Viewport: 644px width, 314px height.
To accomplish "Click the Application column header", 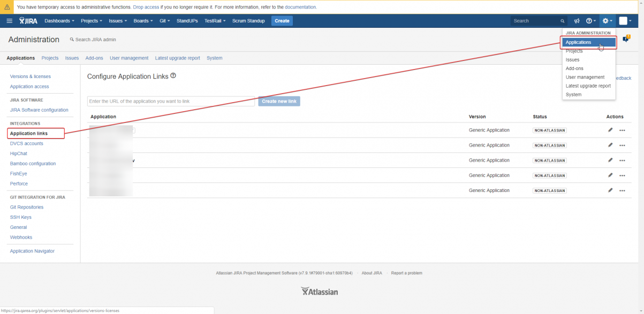I will click(103, 117).
